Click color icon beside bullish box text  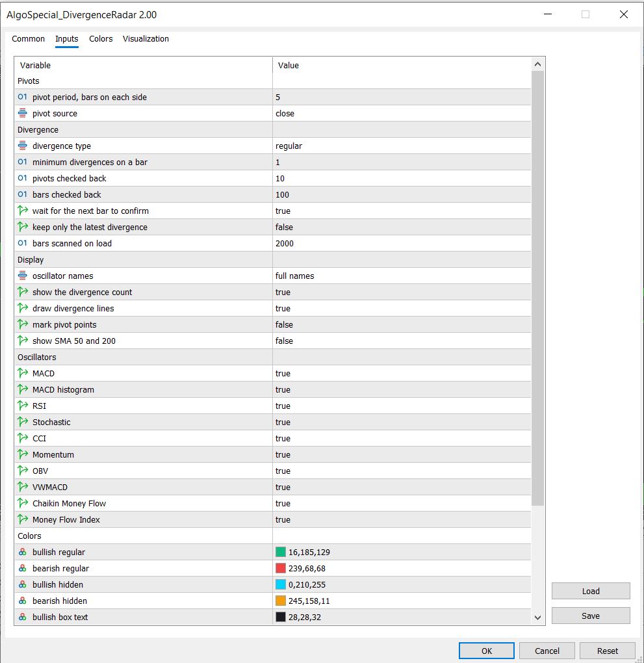tap(22, 617)
